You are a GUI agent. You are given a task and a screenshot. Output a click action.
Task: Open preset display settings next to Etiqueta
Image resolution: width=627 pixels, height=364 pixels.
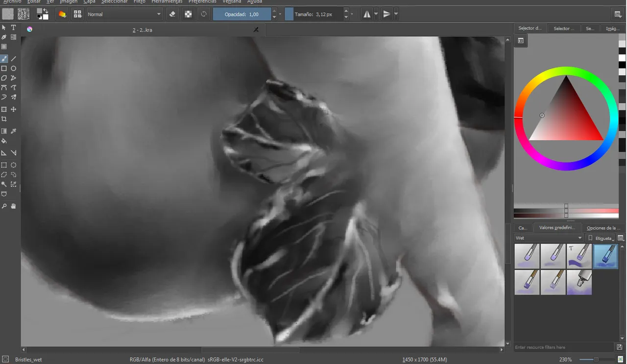pos(621,238)
